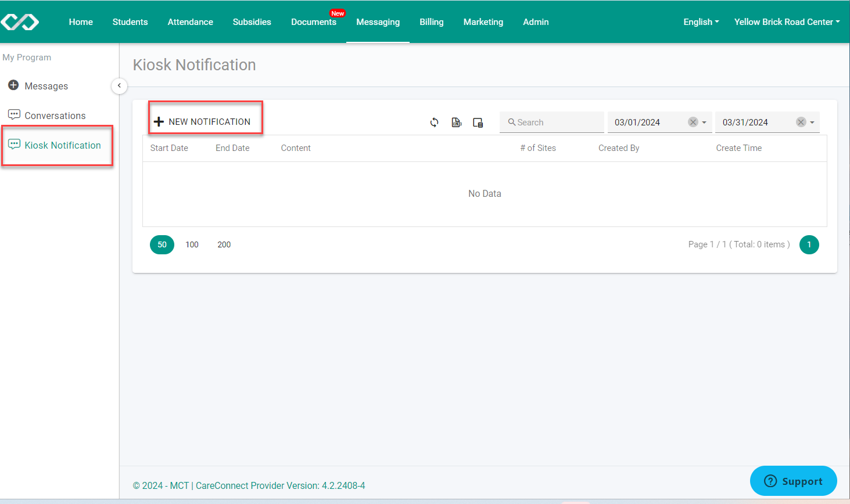Click the column settings icon
Viewport: 850px width, 504px height.
click(478, 123)
